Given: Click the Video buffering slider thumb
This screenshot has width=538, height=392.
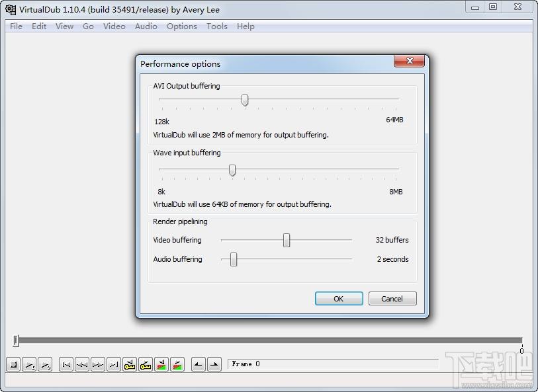Looking at the screenshot, I should point(287,240).
